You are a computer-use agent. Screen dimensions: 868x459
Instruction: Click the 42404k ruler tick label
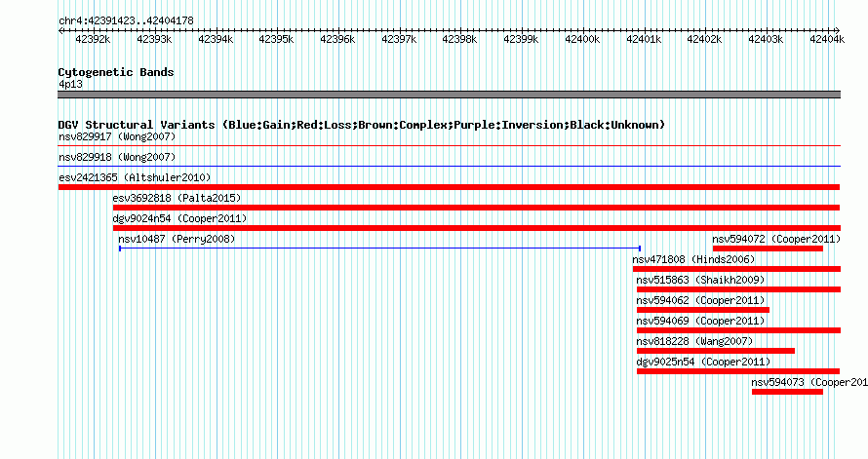(x=827, y=39)
